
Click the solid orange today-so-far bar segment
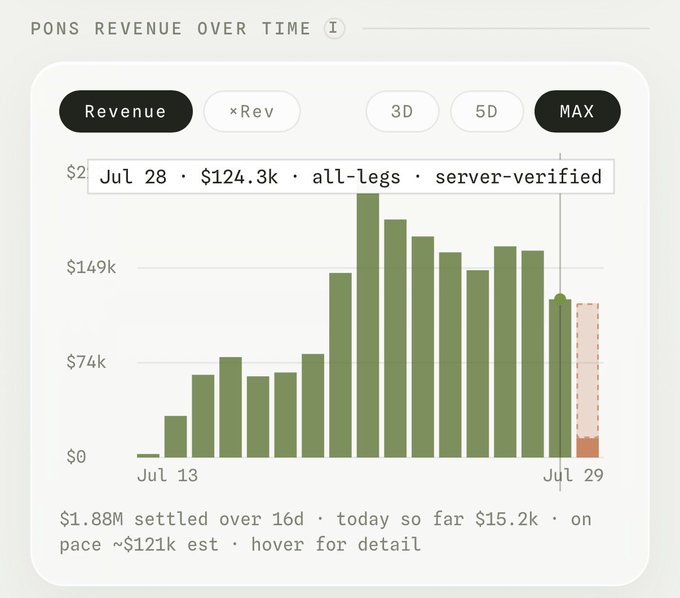pos(588,448)
